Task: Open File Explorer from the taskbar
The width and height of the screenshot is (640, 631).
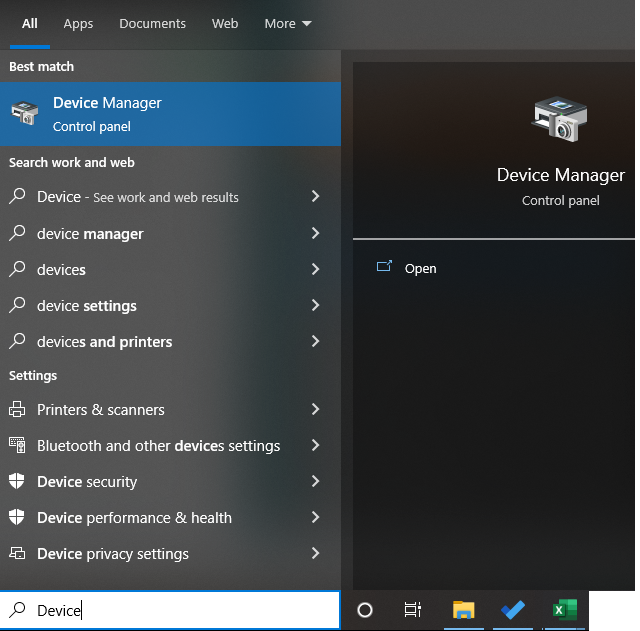Action: (463, 610)
